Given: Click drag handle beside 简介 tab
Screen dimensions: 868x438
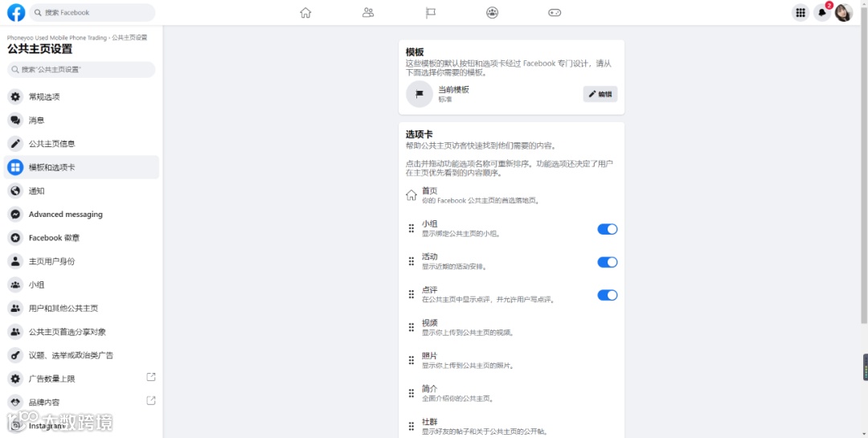Looking at the screenshot, I should tap(411, 393).
